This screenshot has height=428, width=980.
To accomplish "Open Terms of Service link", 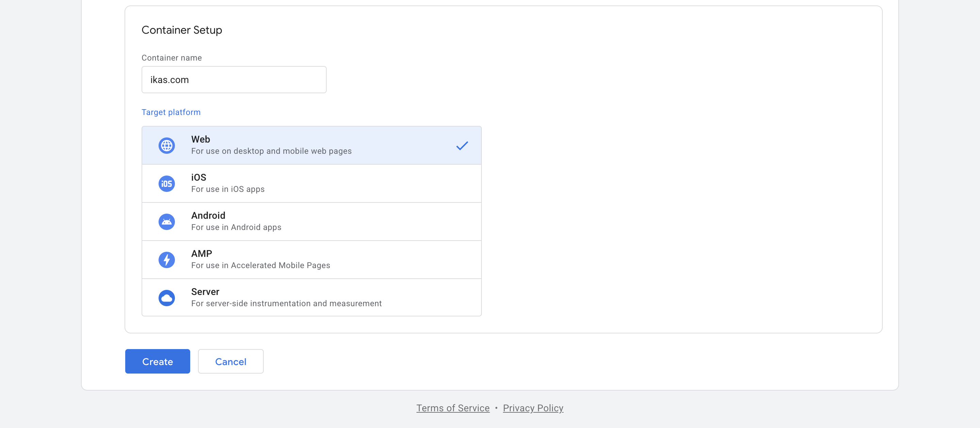I will pyautogui.click(x=453, y=408).
